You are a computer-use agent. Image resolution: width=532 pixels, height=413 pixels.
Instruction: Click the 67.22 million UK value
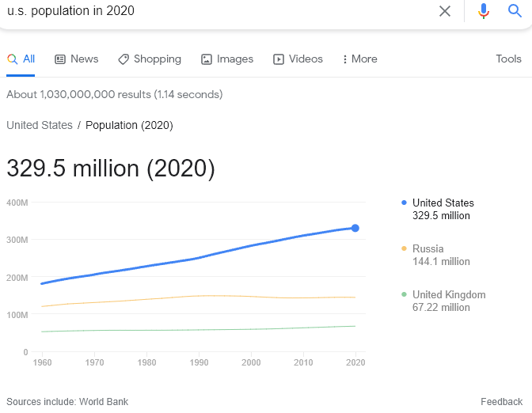point(441,307)
